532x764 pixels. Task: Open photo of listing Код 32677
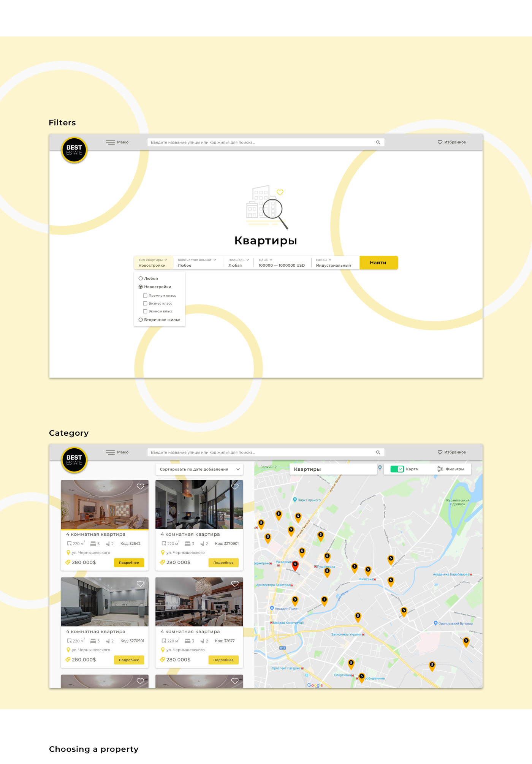(x=199, y=602)
